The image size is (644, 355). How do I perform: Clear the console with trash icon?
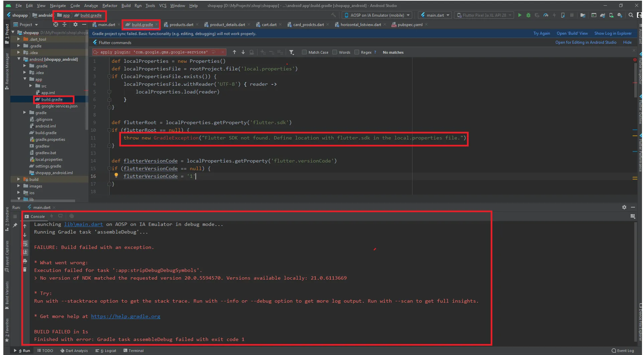click(25, 269)
